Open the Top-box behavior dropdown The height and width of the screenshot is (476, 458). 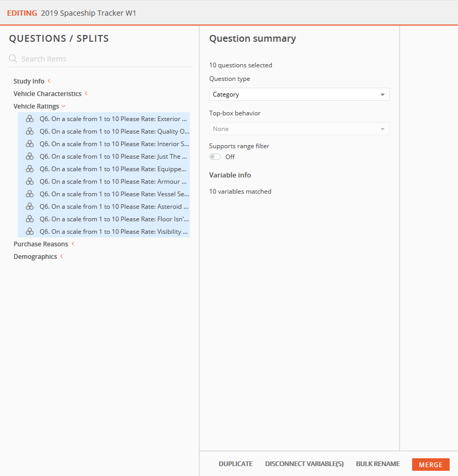tap(299, 129)
